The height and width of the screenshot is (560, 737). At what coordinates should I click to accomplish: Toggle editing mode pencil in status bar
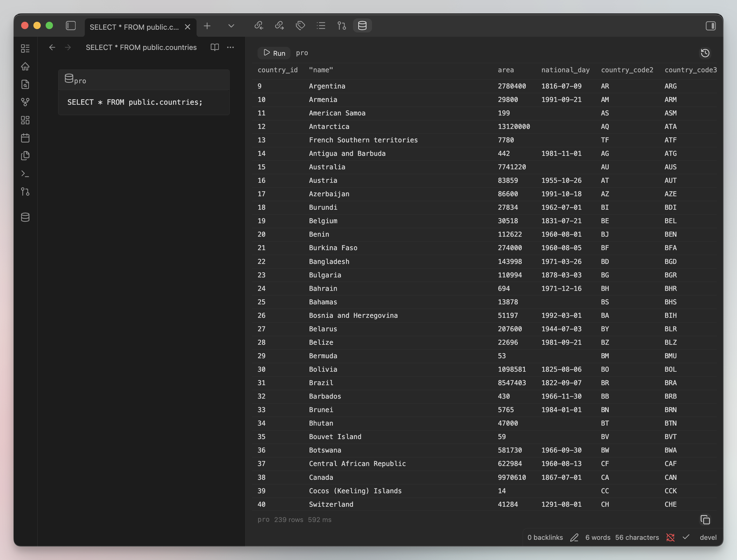click(574, 537)
